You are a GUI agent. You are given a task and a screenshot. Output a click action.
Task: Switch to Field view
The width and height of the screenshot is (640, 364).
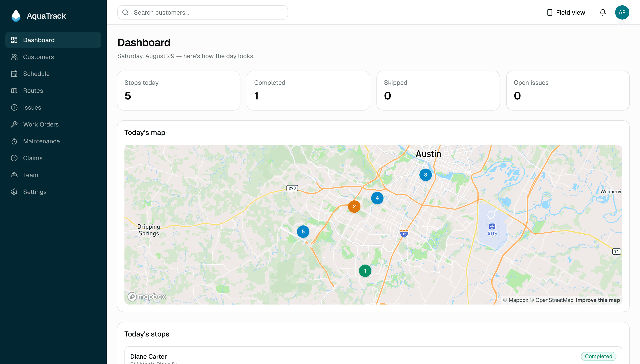(566, 12)
